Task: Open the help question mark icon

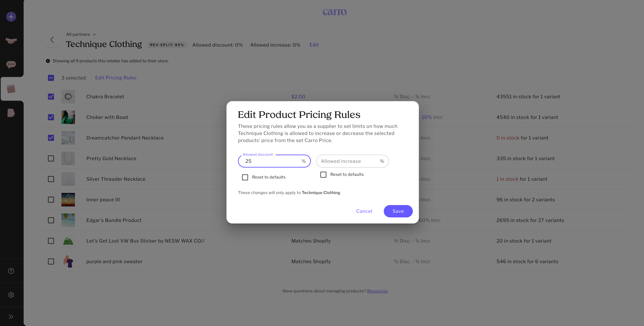Action: click(x=11, y=271)
